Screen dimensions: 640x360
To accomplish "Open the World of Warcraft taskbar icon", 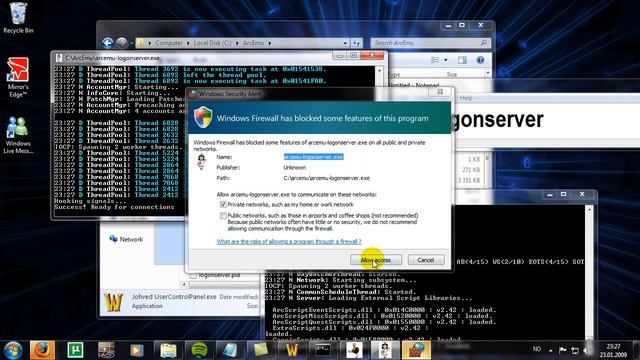I will pyautogui.click(x=292, y=350).
